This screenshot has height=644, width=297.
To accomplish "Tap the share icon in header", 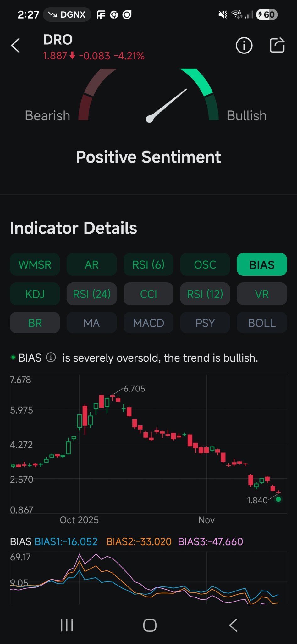I will 277,45.
